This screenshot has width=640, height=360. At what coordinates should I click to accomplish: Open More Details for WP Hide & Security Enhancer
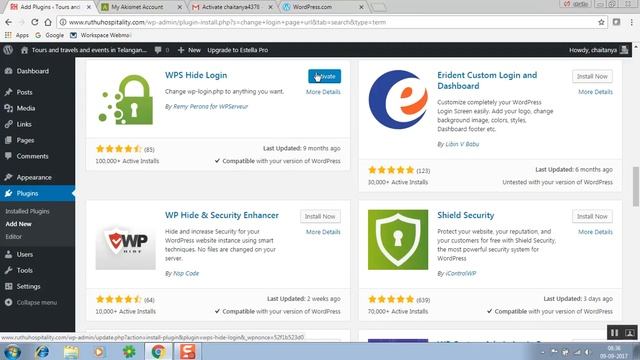323,232
